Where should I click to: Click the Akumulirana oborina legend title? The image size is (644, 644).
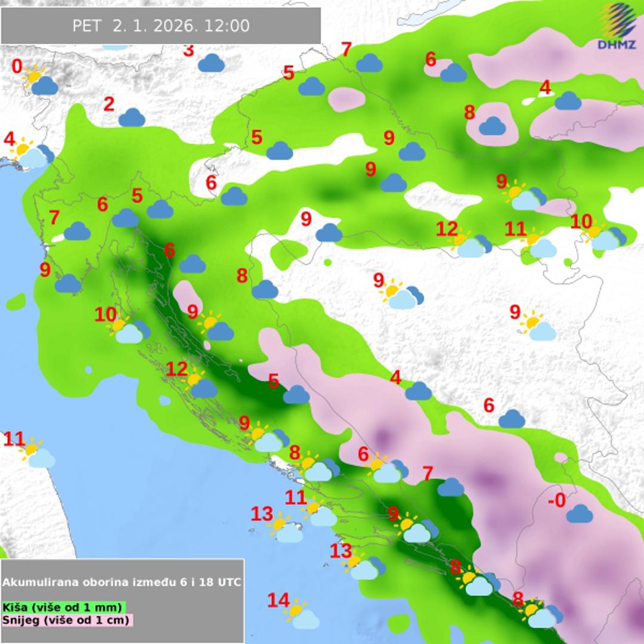point(122,582)
